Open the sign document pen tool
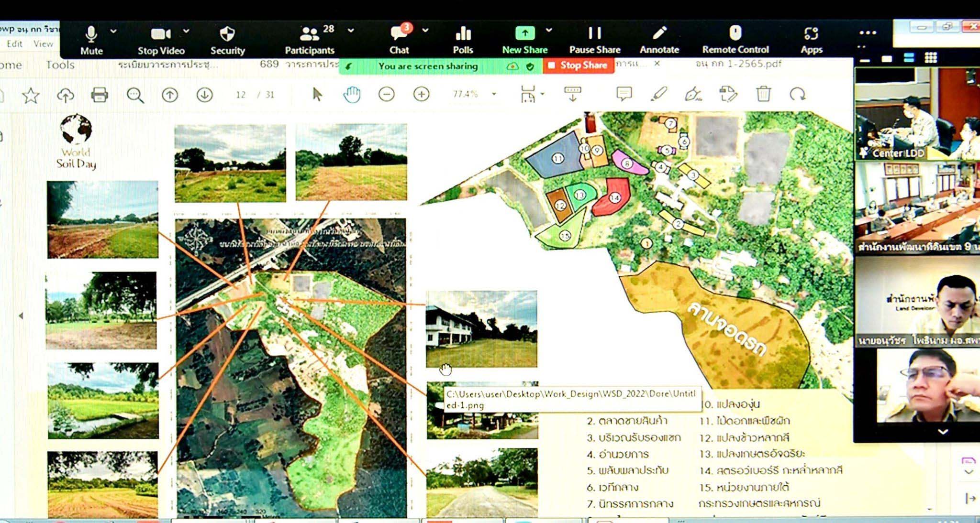The height and width of the screenshot is (523, 980). (693, 94)
